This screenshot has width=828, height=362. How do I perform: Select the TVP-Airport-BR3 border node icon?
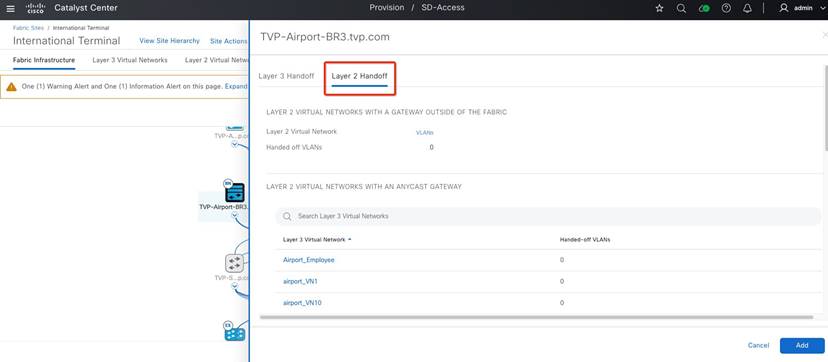(234, 192)
